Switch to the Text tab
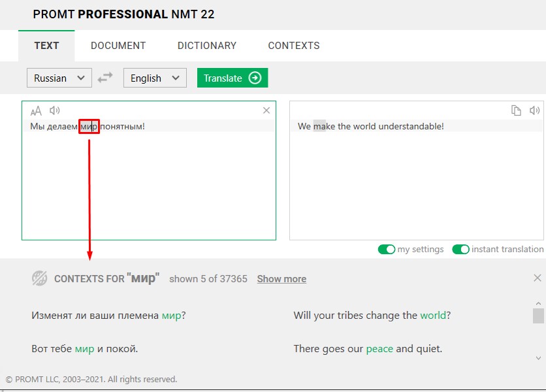The height and width of the screenshot is (392, 546). click(x=46, y=46)
